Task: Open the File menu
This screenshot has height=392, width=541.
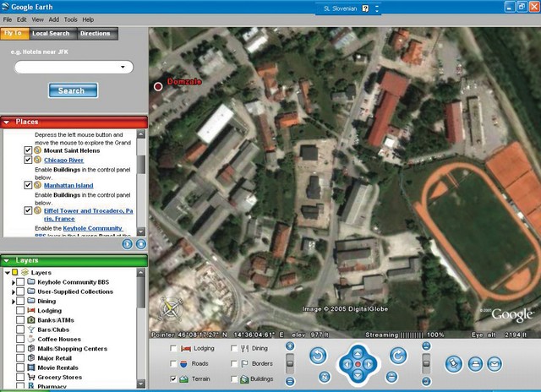Action: [8, 19]
